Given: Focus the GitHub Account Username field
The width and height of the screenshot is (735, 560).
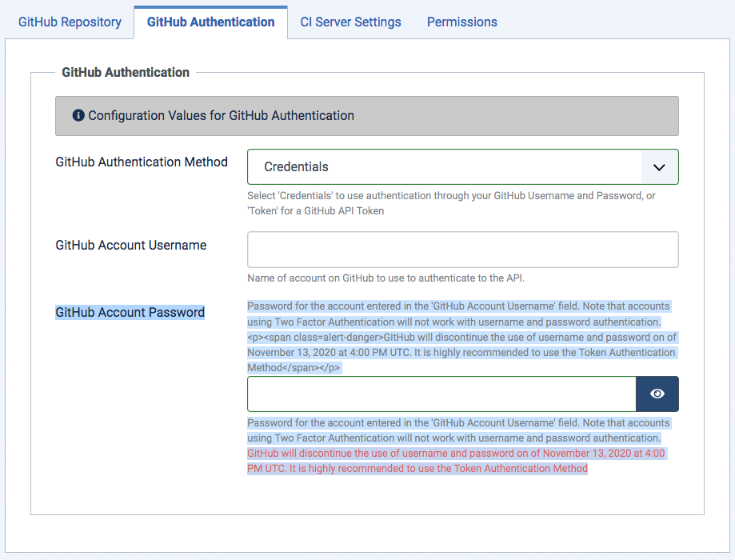Looking at the screenshot, I should coord(462,250).
